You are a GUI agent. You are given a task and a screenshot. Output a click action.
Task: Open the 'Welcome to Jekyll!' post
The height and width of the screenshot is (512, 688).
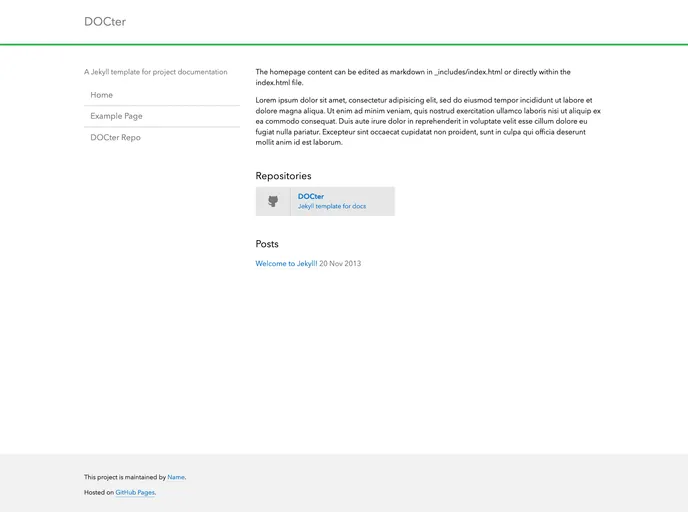coord(286,263)
